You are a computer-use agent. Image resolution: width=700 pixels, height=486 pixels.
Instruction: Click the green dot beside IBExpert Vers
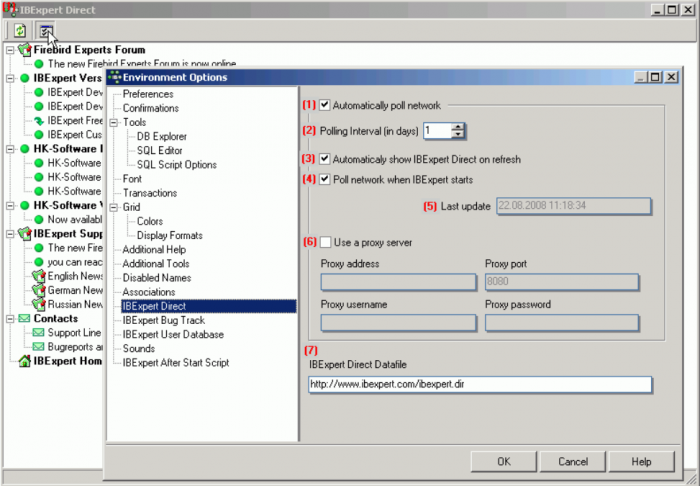25,78
